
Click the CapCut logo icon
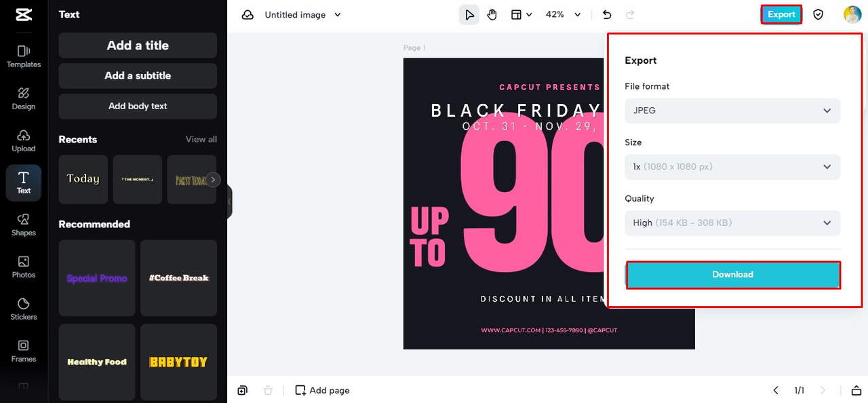point(23,14)
